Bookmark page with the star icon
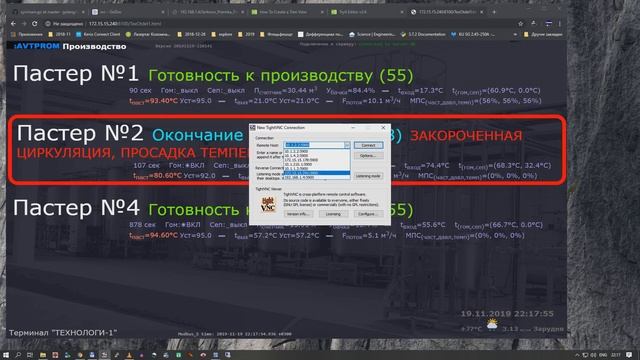Image resolution: width=640 pixels, height=360 pixels. (520, 24)
